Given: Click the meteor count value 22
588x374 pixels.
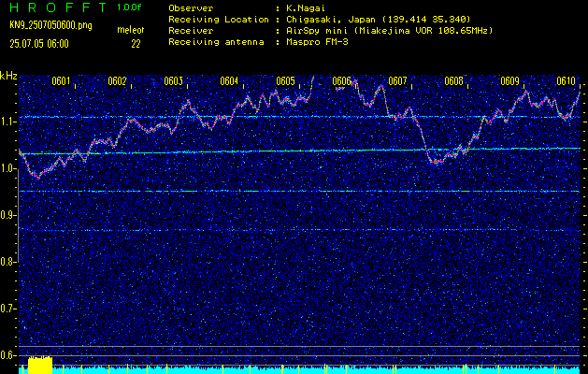Looking at the screenshot, I should [136, 44].
